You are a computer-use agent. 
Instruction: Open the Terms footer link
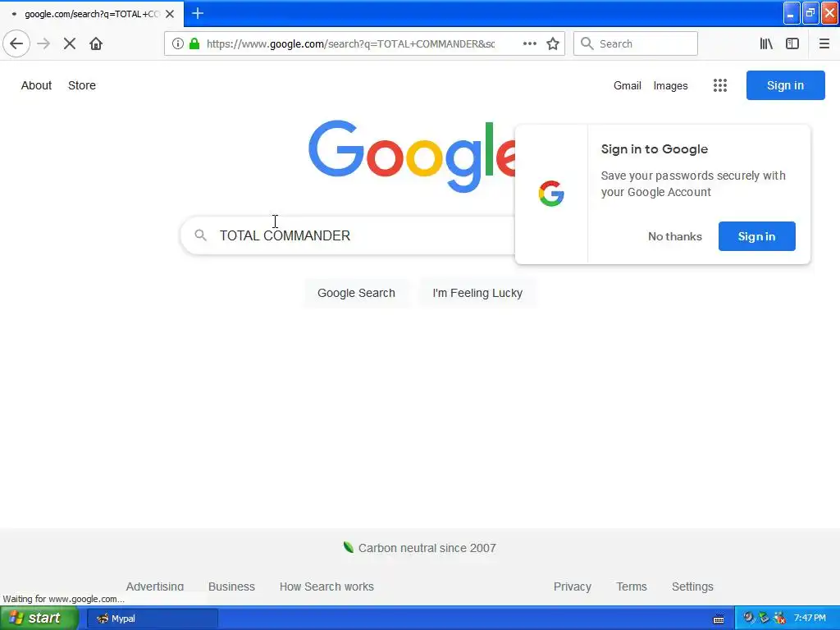pos(632,587)
